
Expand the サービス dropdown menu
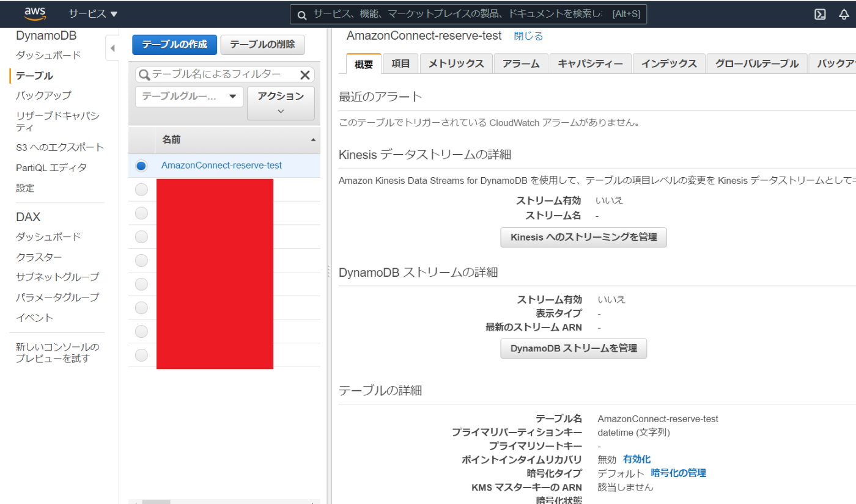93,13
